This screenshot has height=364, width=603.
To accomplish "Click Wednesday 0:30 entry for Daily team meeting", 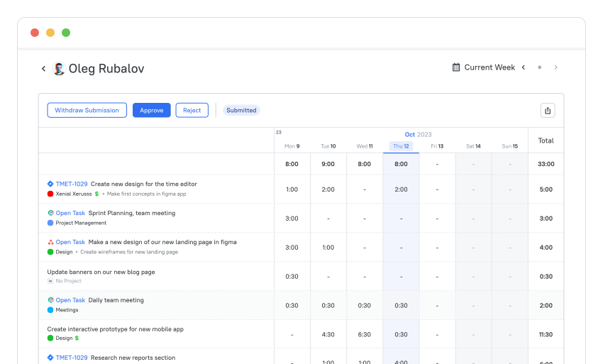I will 365,306.
